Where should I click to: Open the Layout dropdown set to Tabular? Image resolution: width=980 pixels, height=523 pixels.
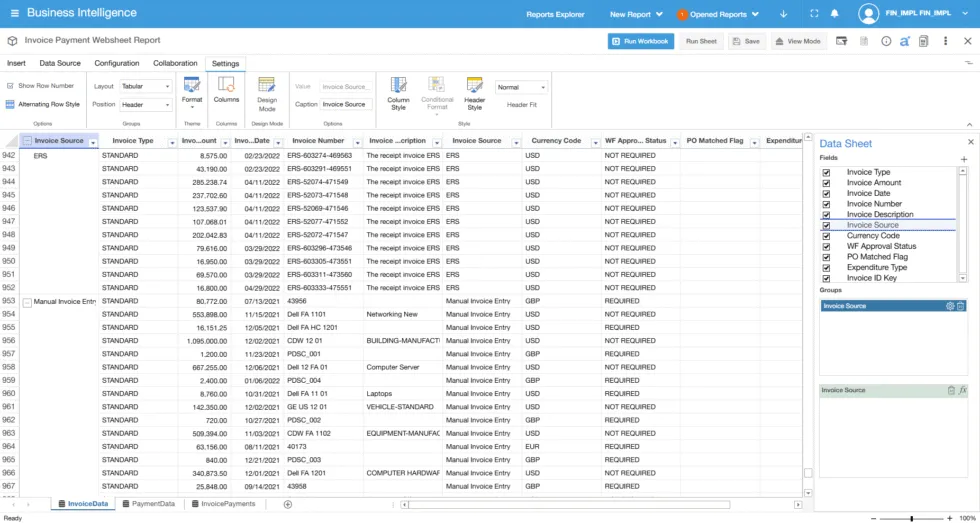coord(146,87)
